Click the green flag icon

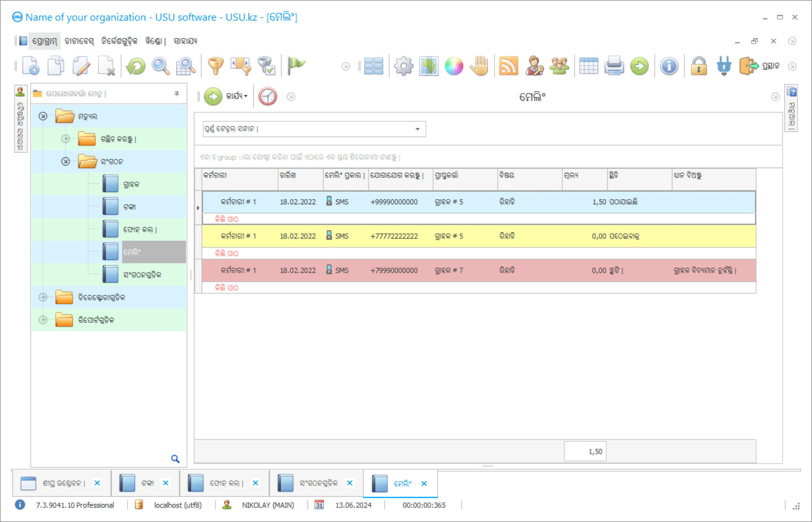(296, 66)
